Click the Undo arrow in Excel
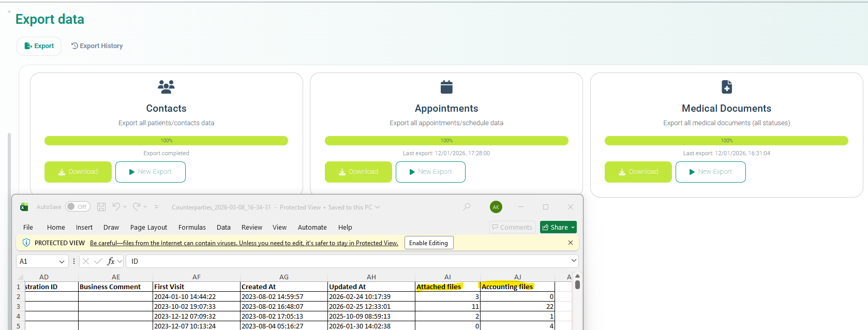Image resolution: width=868 pixels, height=330 pixels. tap(116, 207)
